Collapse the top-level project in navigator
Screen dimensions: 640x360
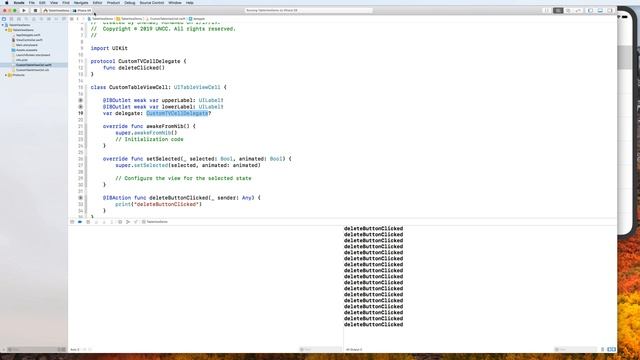[x=3, y=25]
